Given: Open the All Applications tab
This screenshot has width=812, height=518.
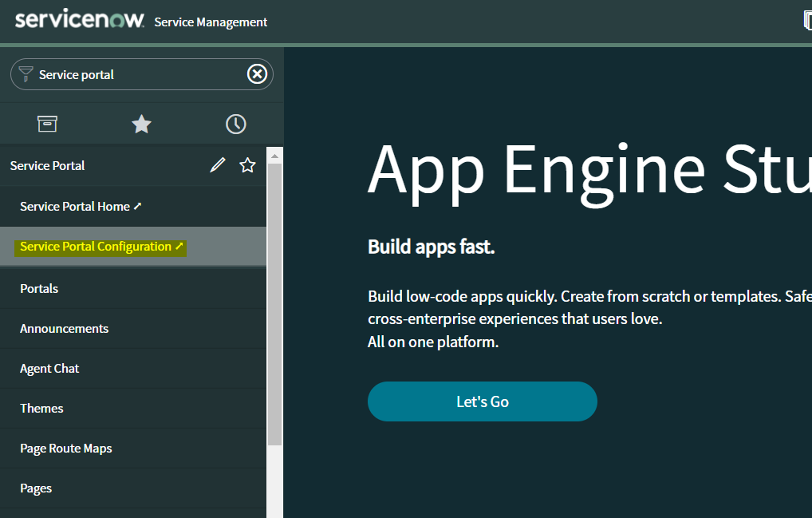Looking at the screenshot, I should 47,124.
